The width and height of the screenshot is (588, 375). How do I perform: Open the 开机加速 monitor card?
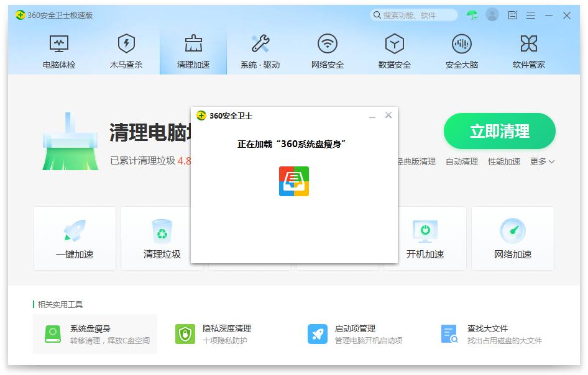click(425, 238)
